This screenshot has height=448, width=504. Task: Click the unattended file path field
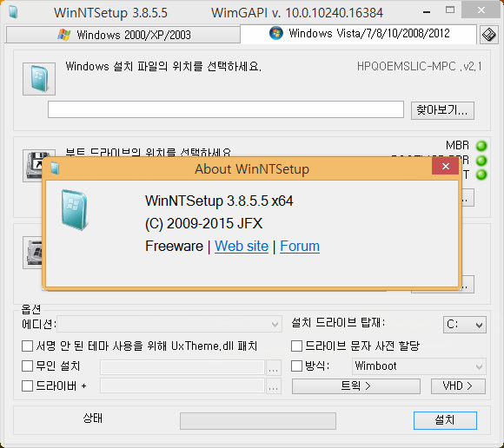tap(182, 367)
